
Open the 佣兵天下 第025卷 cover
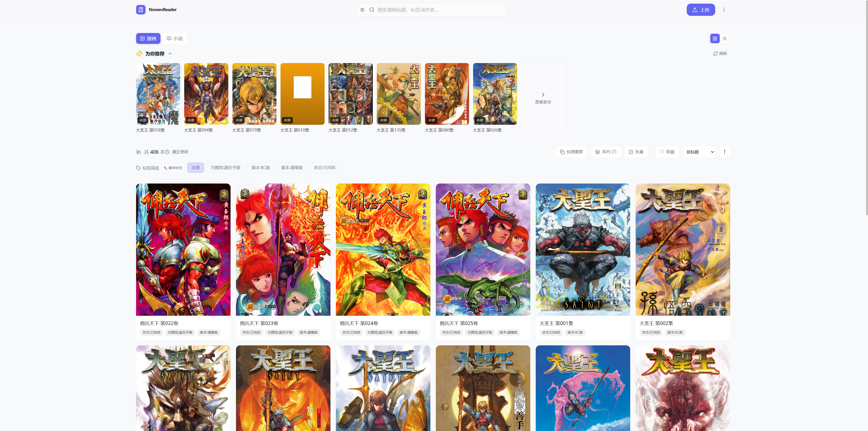tap(483, 250)
